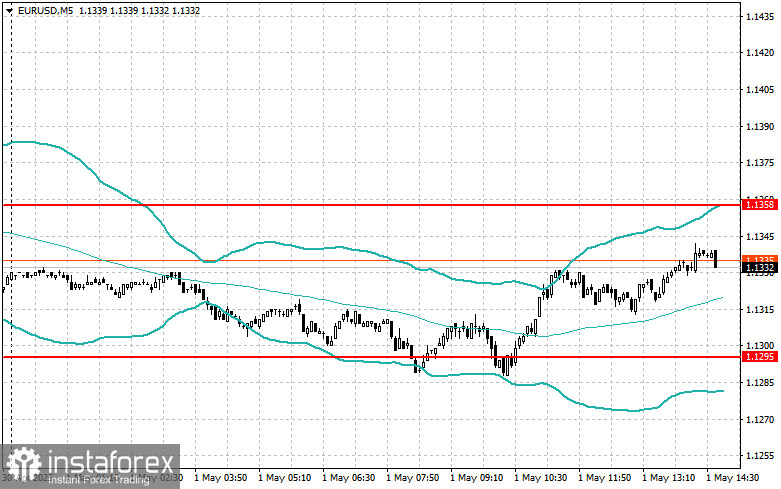The image size is (781, 489).
Task: Click the 1 May 11:50 time label
Action: (605, 478)
